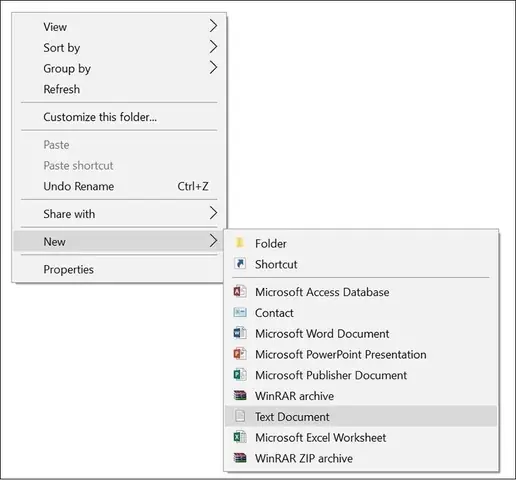Viewport: 516px width, 480px height.
Task: Create a new Folder
Action: (x=361, y=243)
